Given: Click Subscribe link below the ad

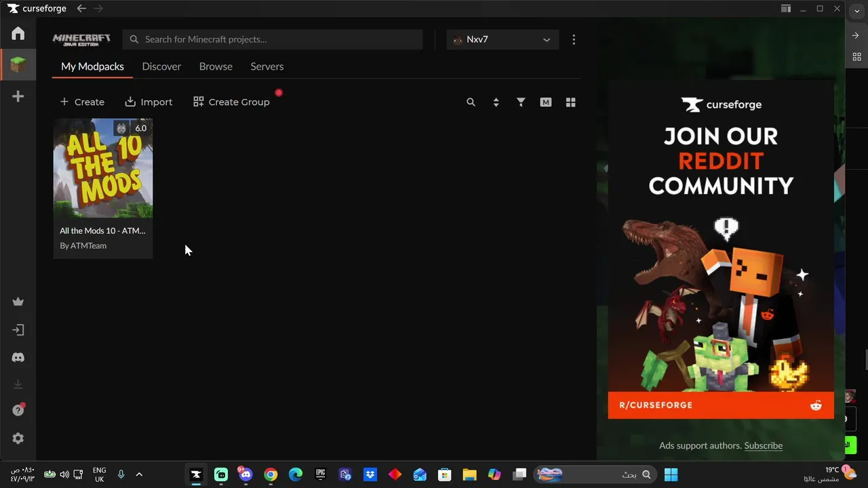Looking at the screenshot, I should tap(764, 445).
